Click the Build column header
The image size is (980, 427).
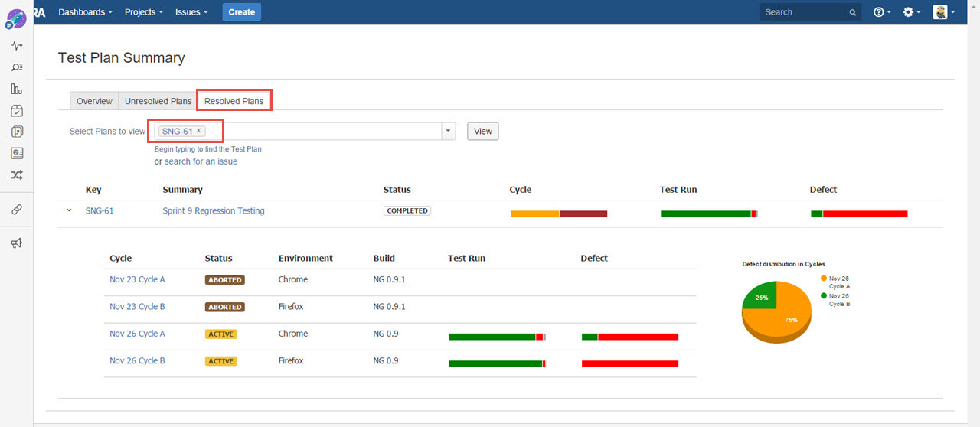tap(384, 259)
